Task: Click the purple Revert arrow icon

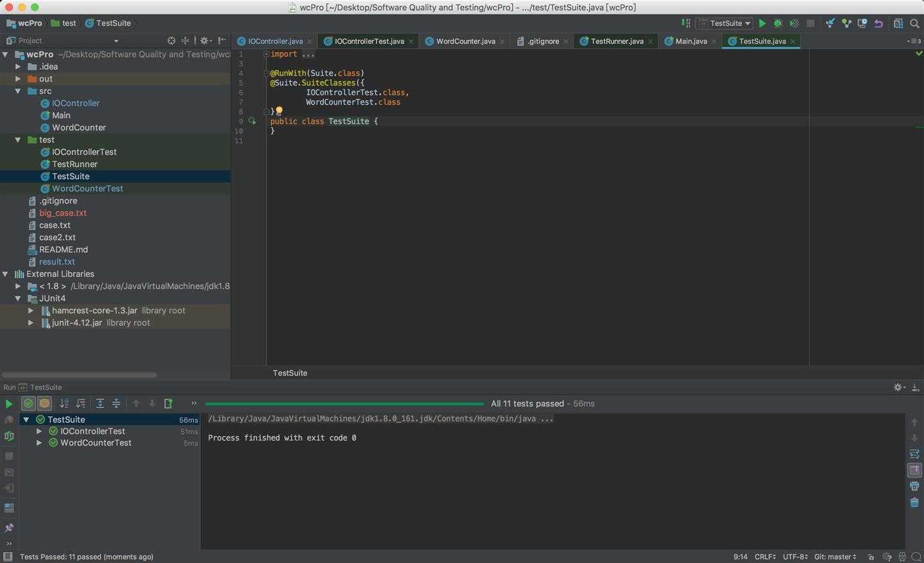Action: click(878, 23)
